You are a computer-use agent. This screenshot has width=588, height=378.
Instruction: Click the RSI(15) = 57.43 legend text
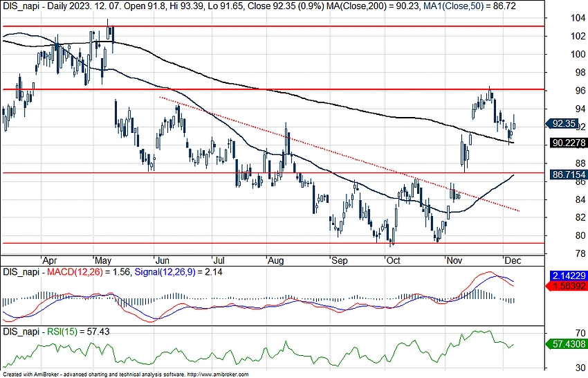(78, 332)
